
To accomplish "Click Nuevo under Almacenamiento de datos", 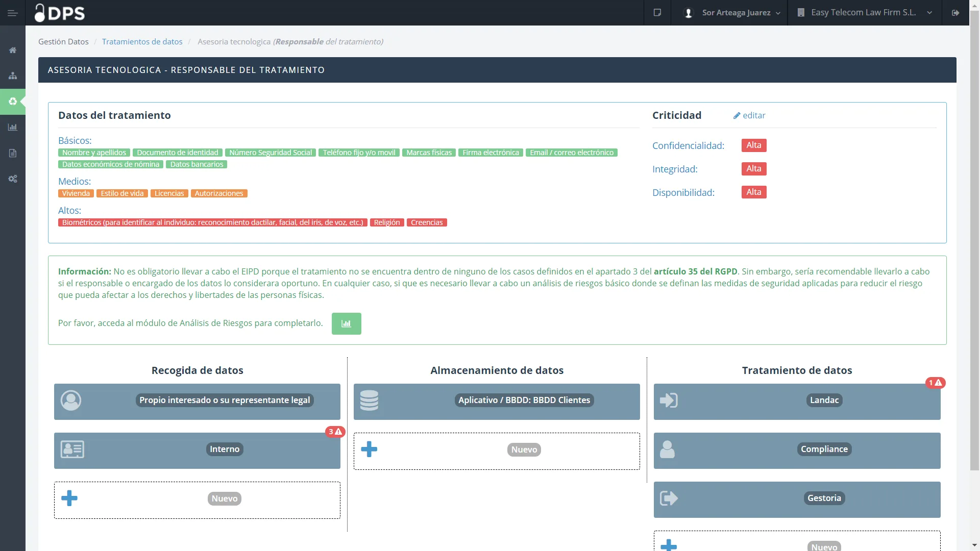I will pos(524,450).
